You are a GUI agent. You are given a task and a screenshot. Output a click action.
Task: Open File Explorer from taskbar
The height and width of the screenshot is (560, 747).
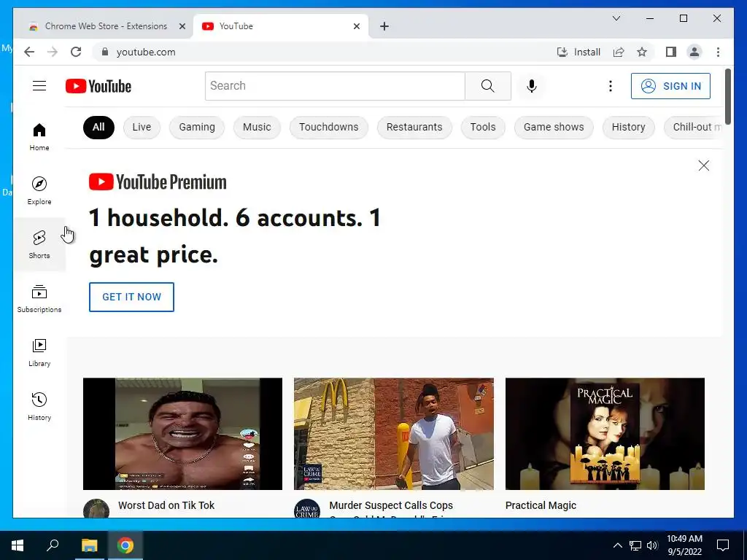[x=89, y=545]
